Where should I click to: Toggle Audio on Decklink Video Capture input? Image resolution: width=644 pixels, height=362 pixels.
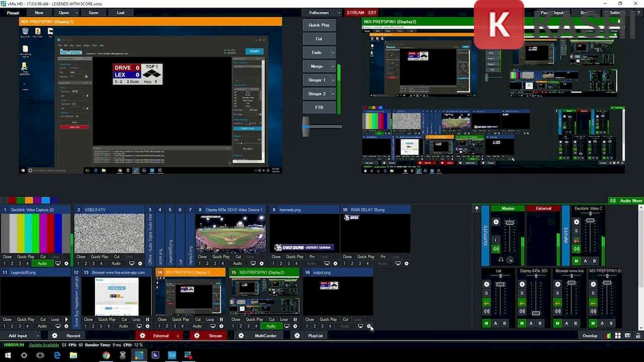(42, 263)
